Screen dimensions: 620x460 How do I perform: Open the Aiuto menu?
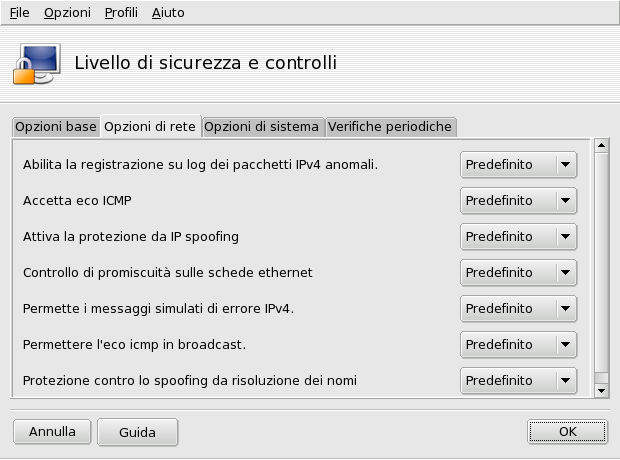tap(168, 13)
